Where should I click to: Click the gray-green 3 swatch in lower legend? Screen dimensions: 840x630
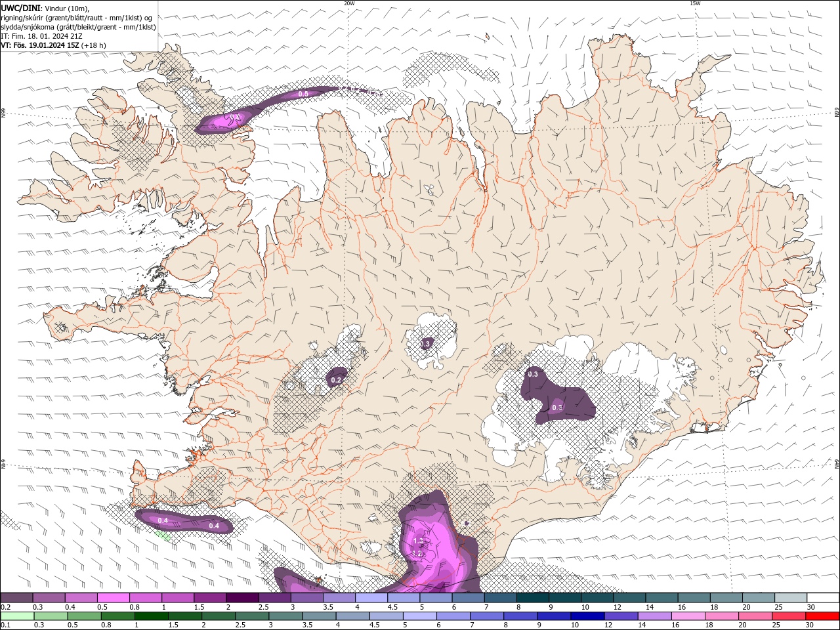(285, 616)
